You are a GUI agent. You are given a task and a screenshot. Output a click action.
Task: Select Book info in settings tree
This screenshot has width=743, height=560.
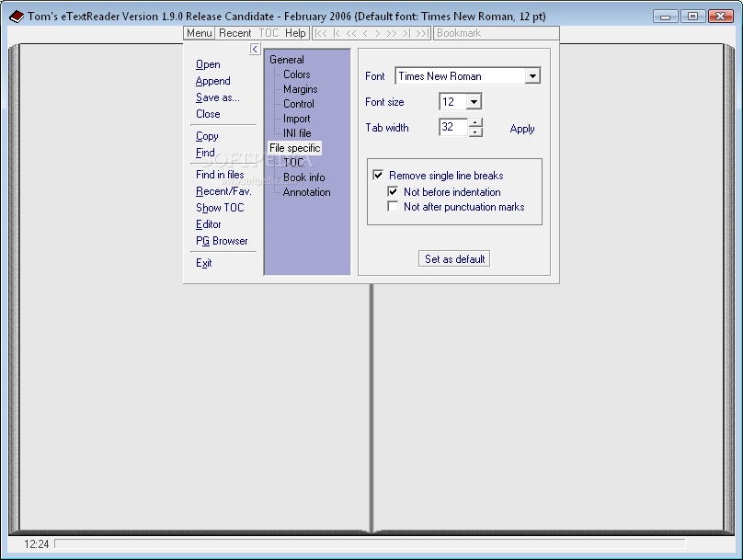(x=303, y=177)
